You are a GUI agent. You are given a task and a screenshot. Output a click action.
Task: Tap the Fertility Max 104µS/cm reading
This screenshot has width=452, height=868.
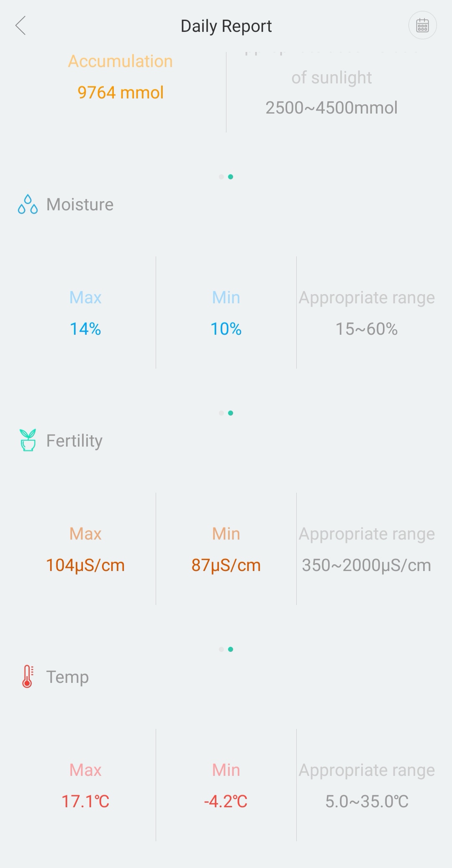point(85,565)
